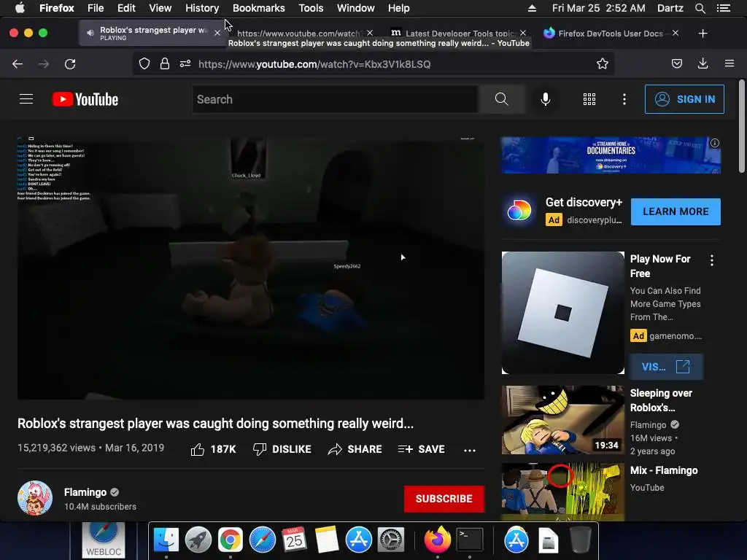Screen dimensions: 747x560
Task: Open Firefox application menu
Action: [x=729, y=64]
